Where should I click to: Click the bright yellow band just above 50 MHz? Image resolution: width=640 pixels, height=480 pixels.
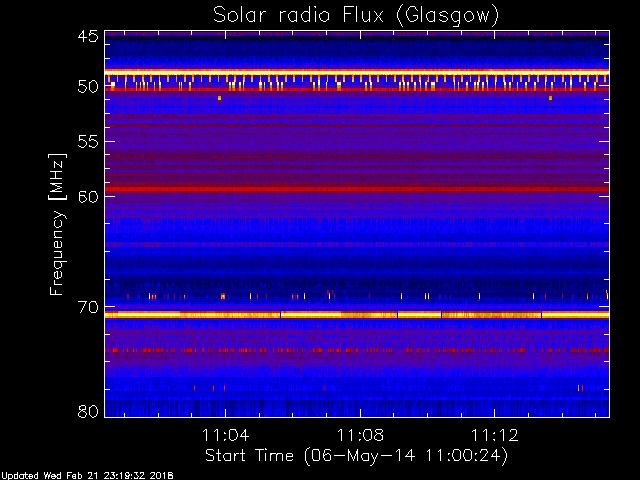(x=356, y=72)
